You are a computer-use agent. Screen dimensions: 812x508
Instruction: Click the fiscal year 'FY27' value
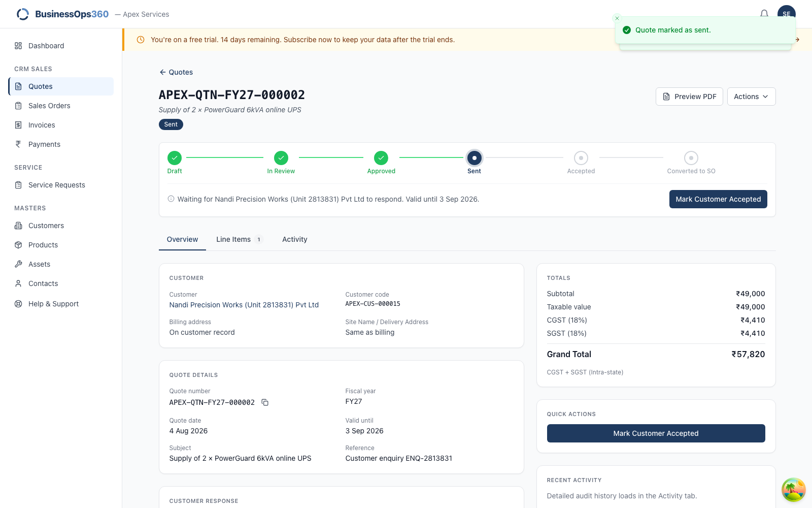(x=354, y=401)
